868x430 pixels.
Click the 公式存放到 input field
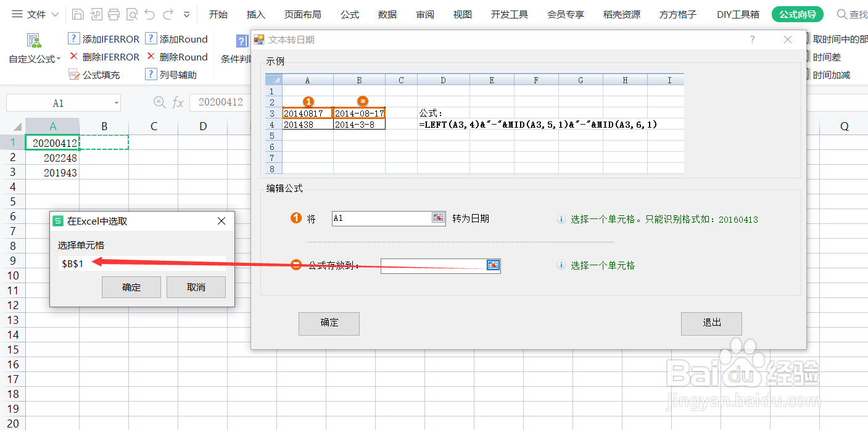click(434, 265)
